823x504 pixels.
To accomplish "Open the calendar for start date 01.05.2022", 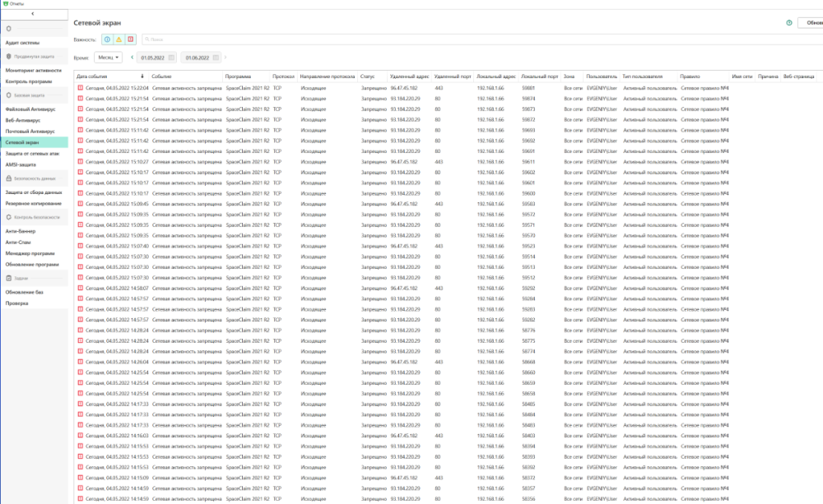I will pyautogui.click(x=171, y=58).
